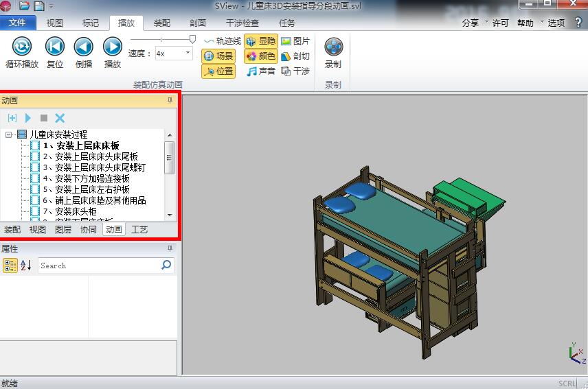This screenshot has width=588, height=389.
Task: Open the 选项 settings
Action: pos(556,23)
